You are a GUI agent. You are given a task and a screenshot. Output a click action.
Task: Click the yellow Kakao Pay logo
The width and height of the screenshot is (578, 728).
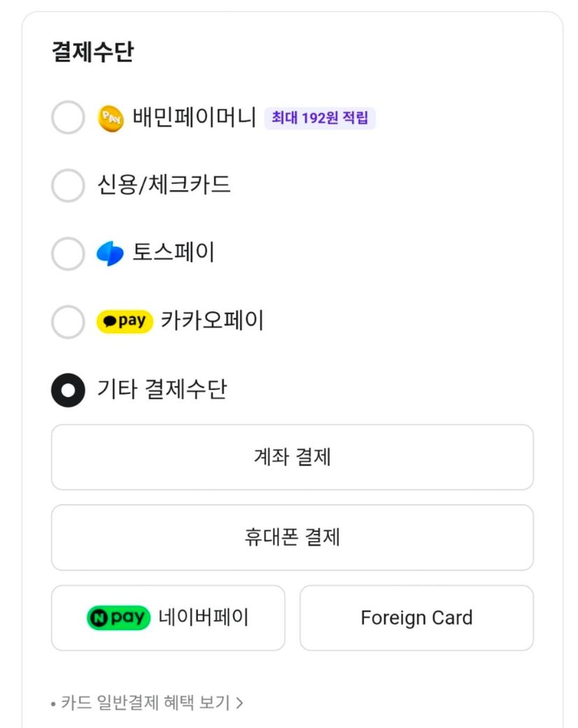coord(125,321)
